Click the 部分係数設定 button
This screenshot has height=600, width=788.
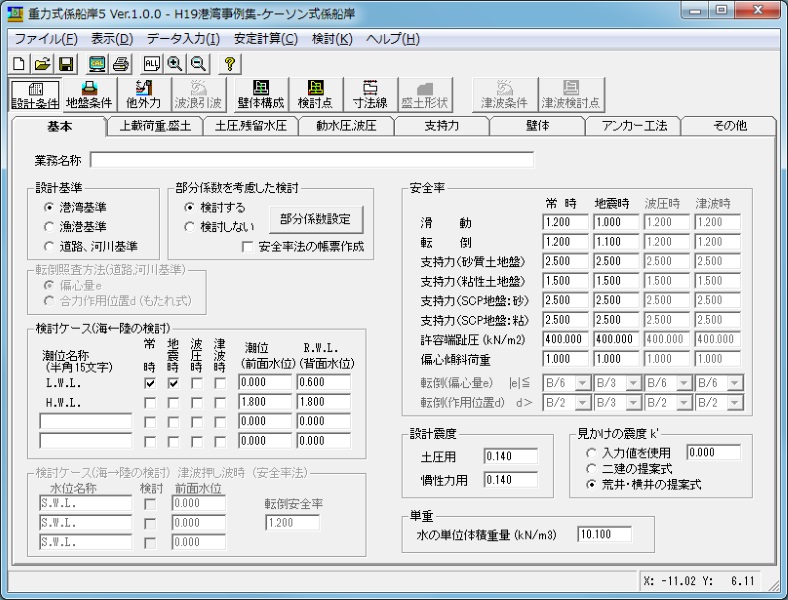click(x=315, y=218)
